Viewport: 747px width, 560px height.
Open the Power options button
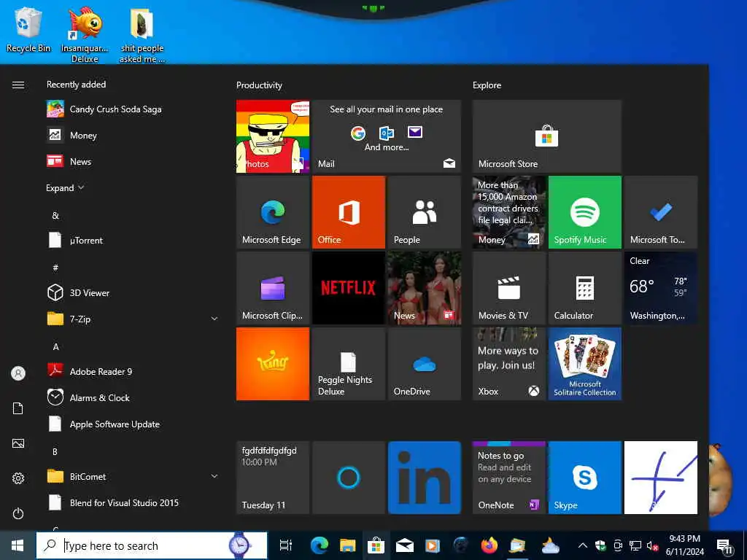click(18, 513)
